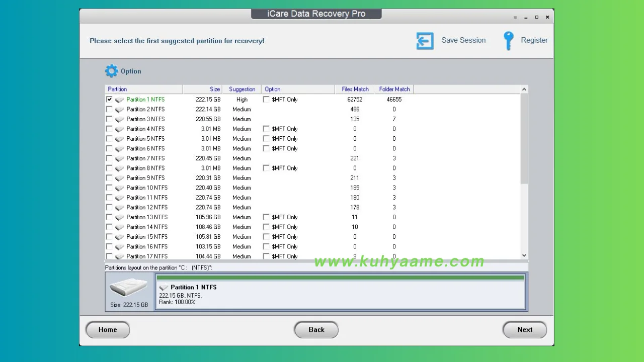
Task: Click drive icon of Partition 13 NTFS row
Action: [119, 217]
